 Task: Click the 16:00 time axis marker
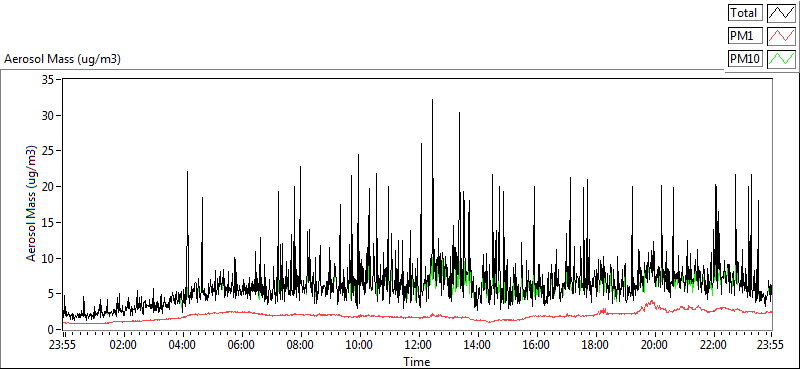click(x=536, y=344)
